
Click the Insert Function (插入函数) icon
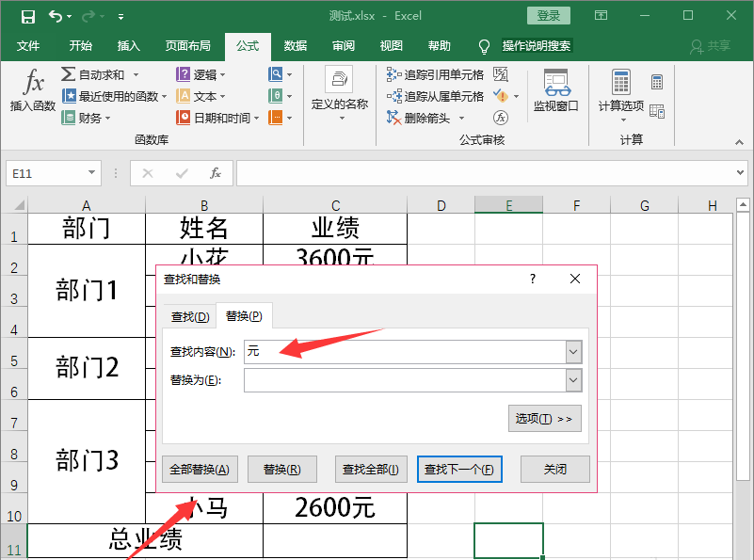point(33,83)
